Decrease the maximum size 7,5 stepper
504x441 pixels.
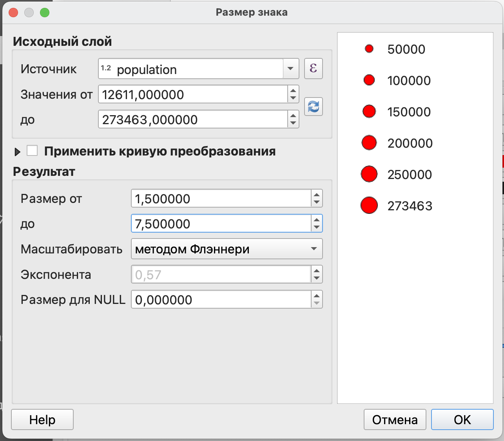[x=317, y=228]
